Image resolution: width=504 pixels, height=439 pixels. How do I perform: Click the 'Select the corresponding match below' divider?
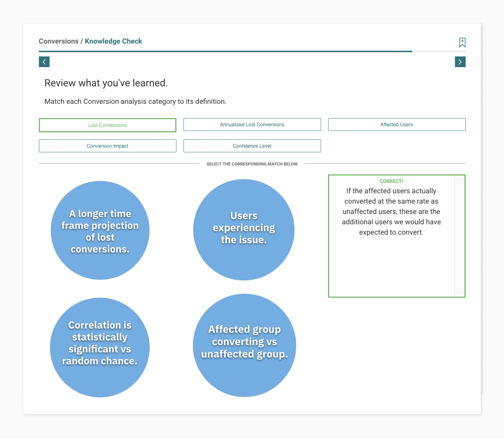(252, 164)
